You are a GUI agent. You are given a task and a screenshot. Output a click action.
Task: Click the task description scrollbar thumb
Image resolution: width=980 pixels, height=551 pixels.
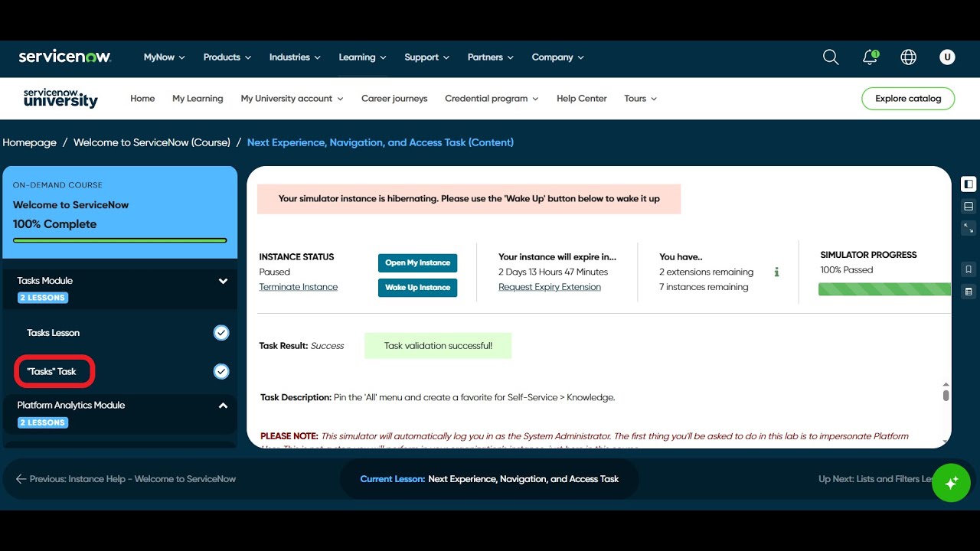point(946,396)
